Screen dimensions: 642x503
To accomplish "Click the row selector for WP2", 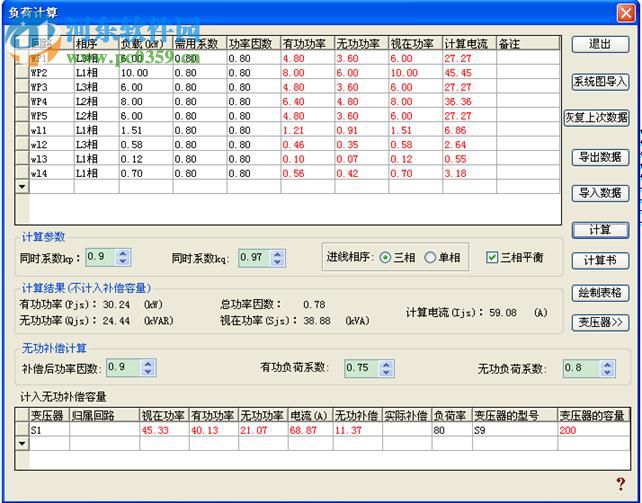I will pyautogui.click(x=22, y=73).
